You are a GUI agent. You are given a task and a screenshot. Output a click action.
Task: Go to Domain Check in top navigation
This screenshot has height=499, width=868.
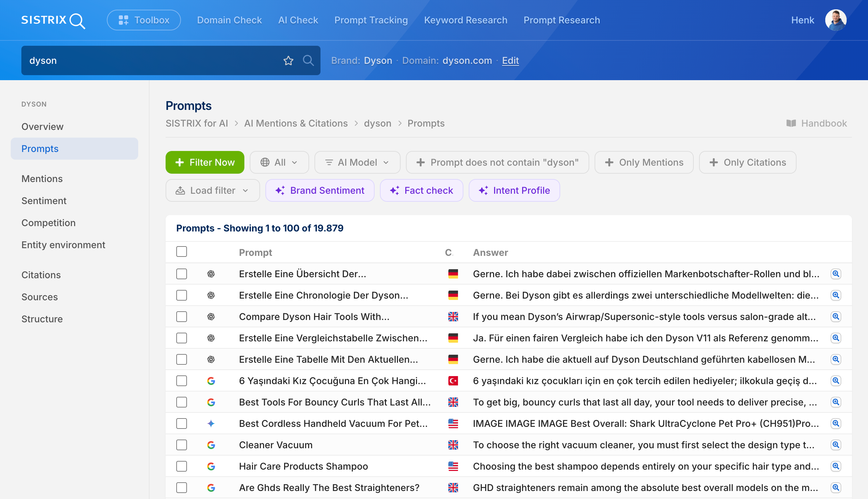[x=229, y=20]
